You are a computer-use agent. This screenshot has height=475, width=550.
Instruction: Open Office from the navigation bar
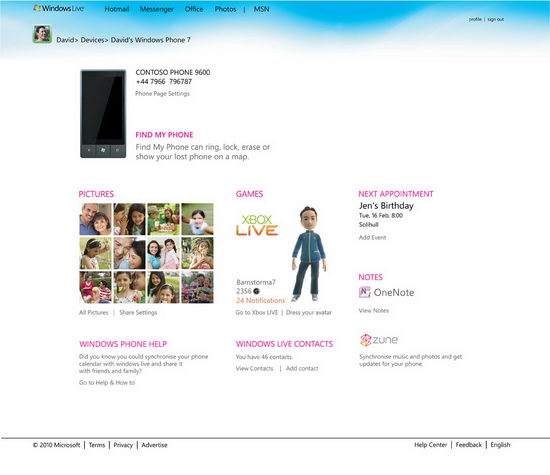[x=194, y=9]
